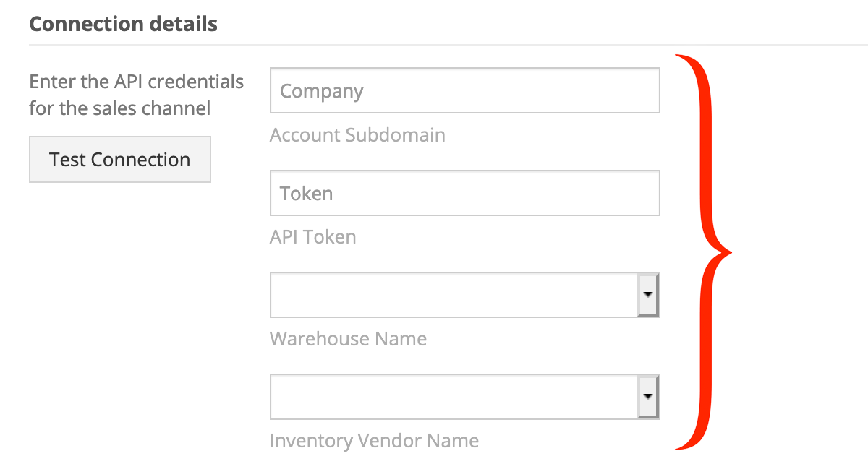This screenshot has height=464, width=868.
Task: Click the Test Connection button
Action: pos(120,159)
